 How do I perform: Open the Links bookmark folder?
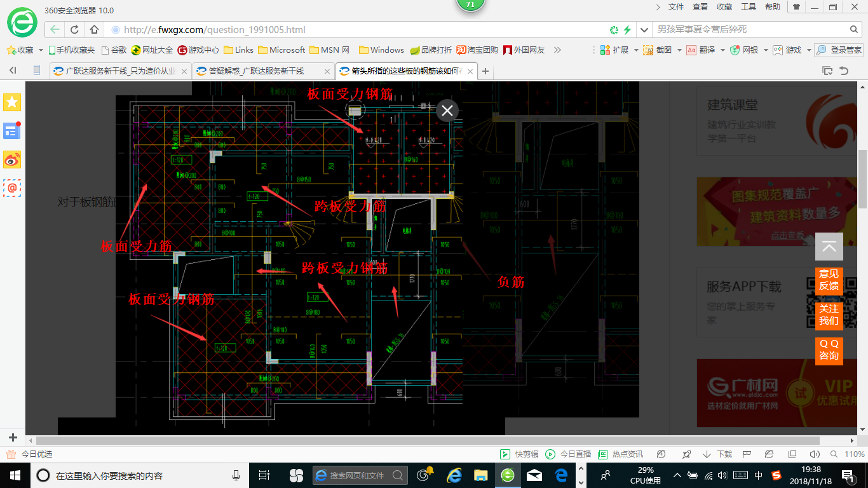click(238, 50)
